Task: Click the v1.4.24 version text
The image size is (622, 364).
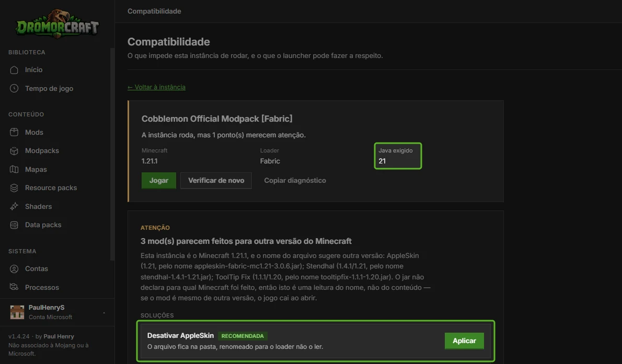Action: (19, 336)
